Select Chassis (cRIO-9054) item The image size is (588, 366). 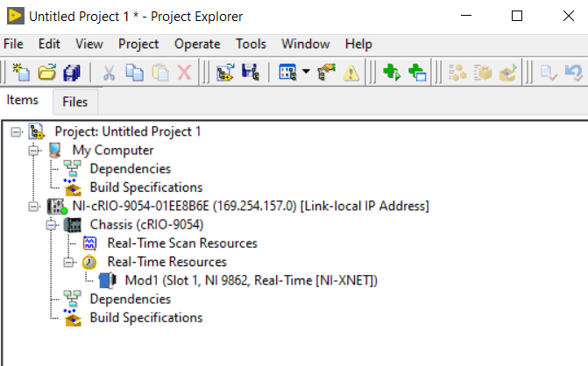[146, 224]
